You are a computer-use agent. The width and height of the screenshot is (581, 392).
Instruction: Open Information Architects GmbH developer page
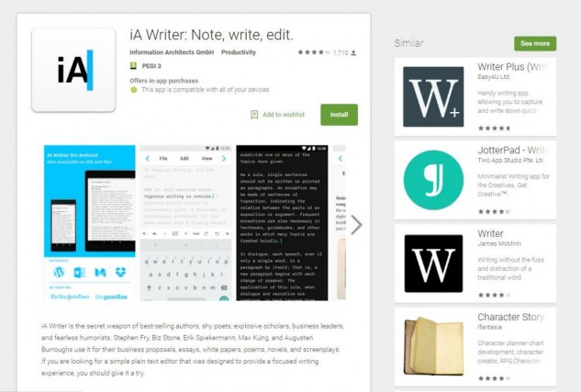(x=172, y=52)
